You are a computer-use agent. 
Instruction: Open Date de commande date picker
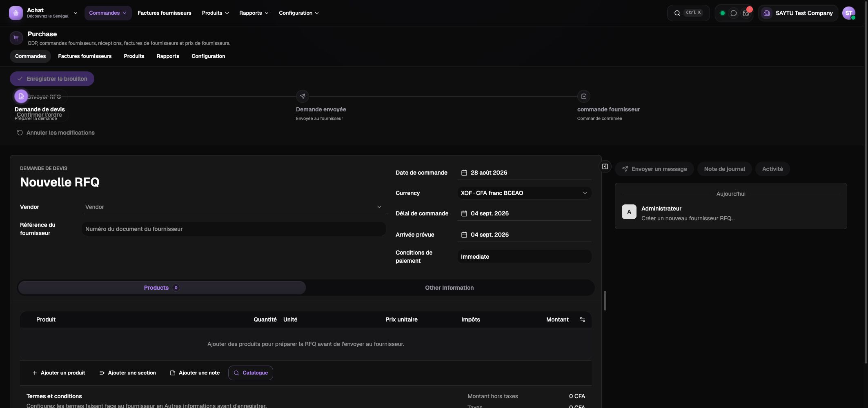coord(525,173)
